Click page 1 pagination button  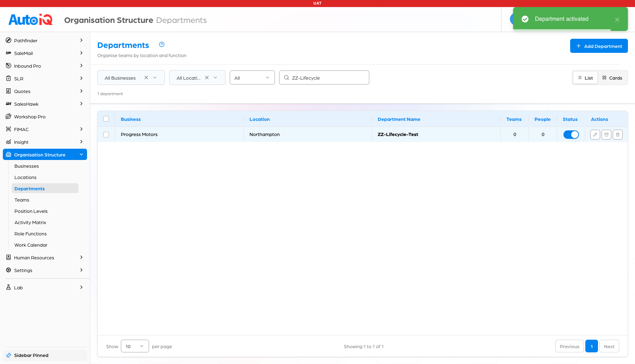pyautogui.click(x=592, y=346)
